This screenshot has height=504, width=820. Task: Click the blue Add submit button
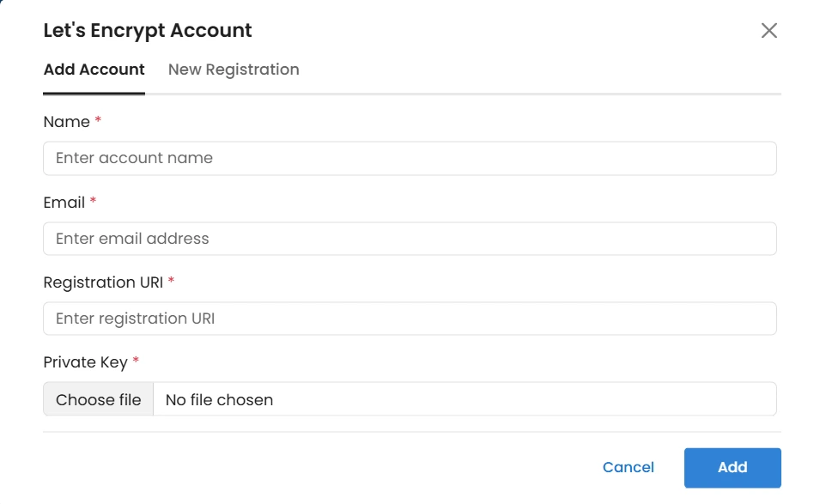[732, 467]
